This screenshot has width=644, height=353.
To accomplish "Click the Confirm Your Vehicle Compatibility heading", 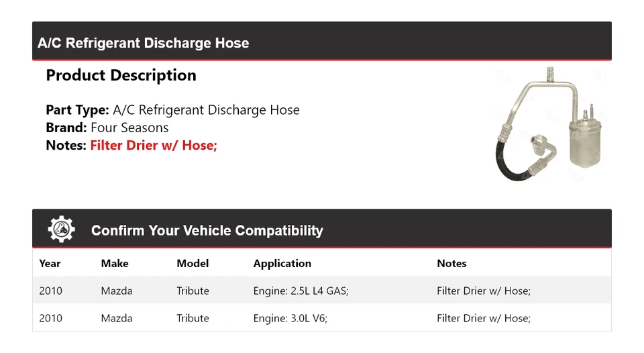I will 207,231.
